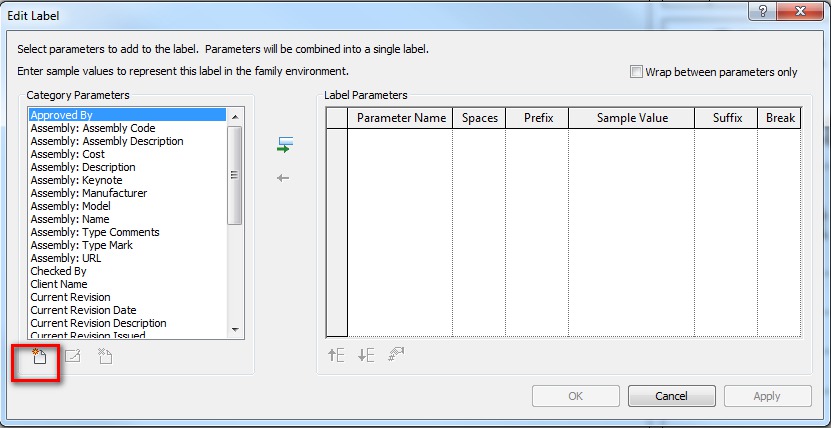This screenshot has height=428, width=831.
Task: Select Assembly: Description parameter
Action: 128,167
